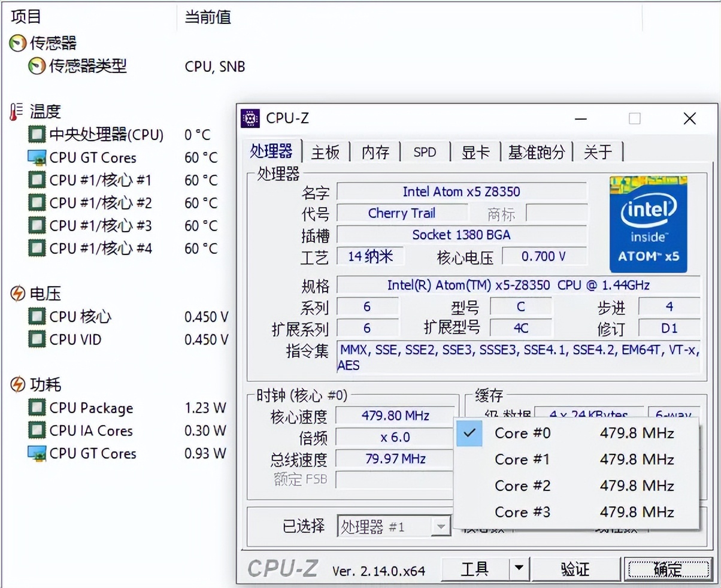This screenshot has width=721, height=588.
Task: Click the 14纳米 technology field
Action: [x=371, y=256]
